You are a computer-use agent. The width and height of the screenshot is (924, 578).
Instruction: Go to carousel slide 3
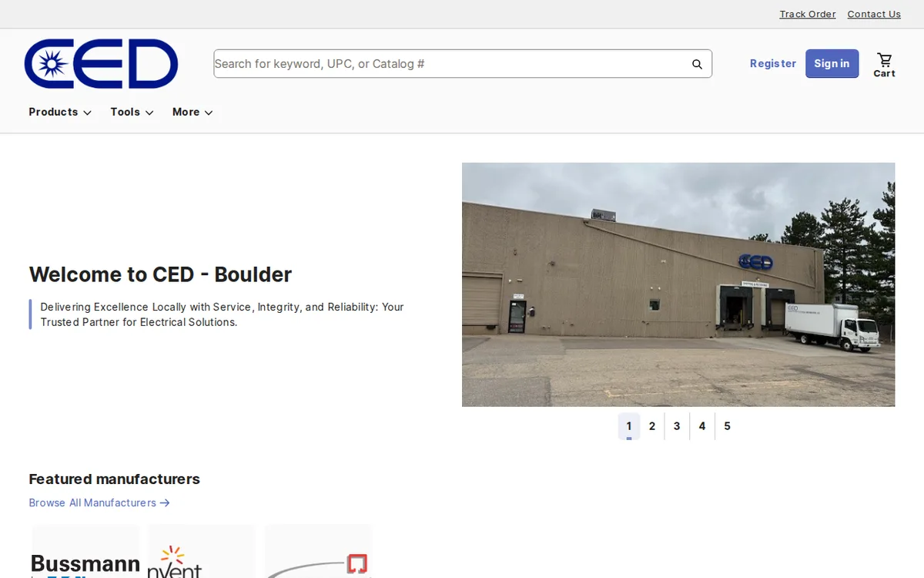coord(677,426)
